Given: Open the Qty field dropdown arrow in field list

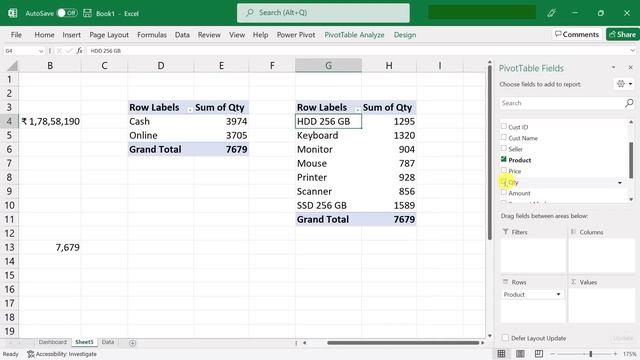Looking at the screenshot, I should pos(620,182).
